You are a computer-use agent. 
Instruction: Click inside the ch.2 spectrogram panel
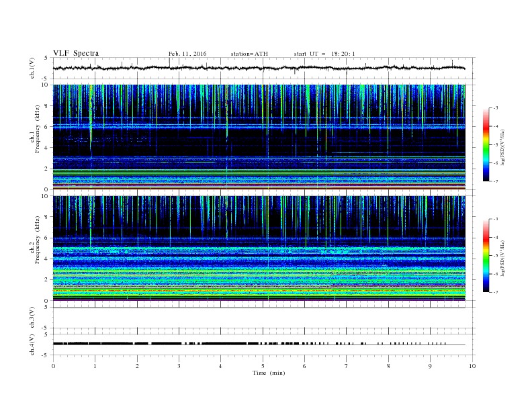[x=259, y=248]
